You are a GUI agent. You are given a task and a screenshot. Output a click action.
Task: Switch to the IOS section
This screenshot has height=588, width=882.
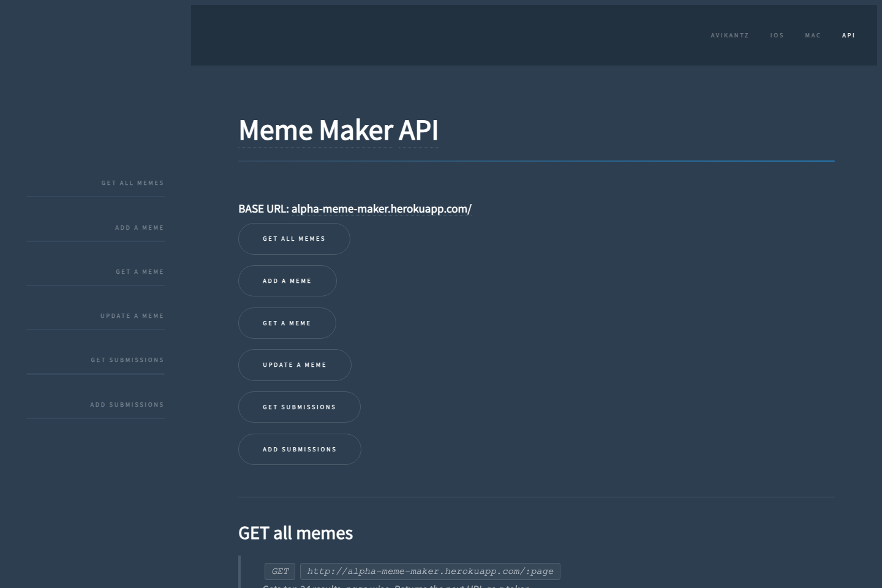[777, 35]
